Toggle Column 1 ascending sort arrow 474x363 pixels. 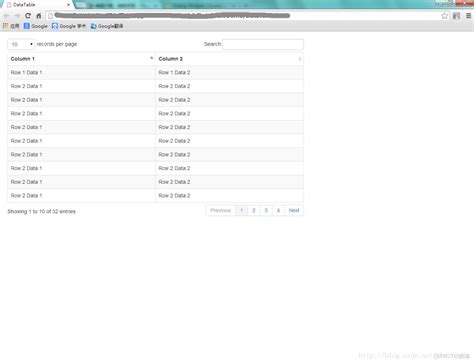pyautogui.click(x=152, y=58)
